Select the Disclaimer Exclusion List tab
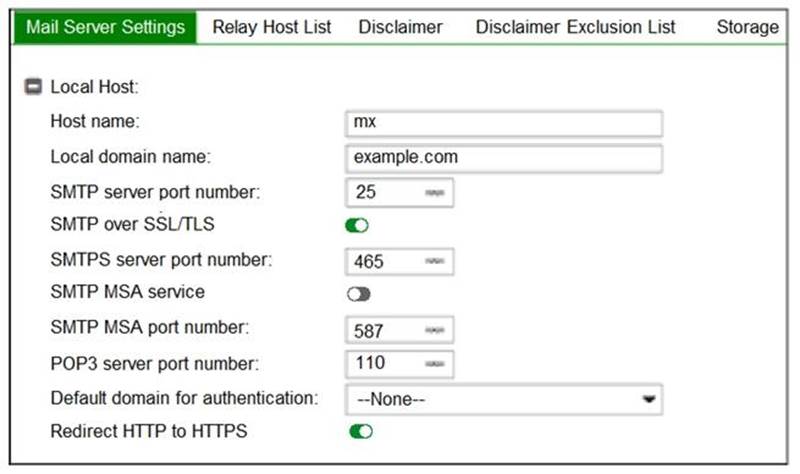 pyautogui.click(x=575, y=27)
